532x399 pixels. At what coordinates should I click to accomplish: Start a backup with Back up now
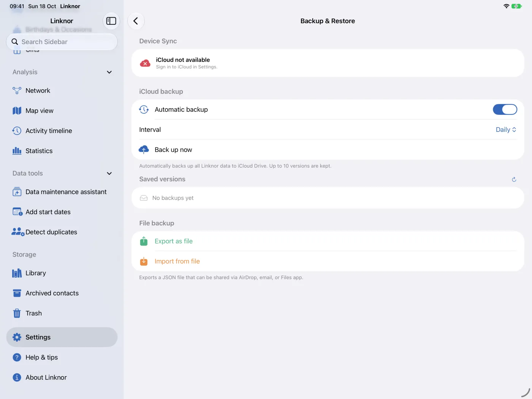click(x=328, y=150)
